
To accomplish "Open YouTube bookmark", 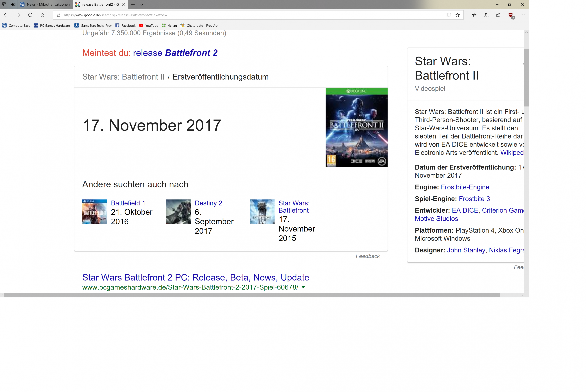I will (149, 25).
